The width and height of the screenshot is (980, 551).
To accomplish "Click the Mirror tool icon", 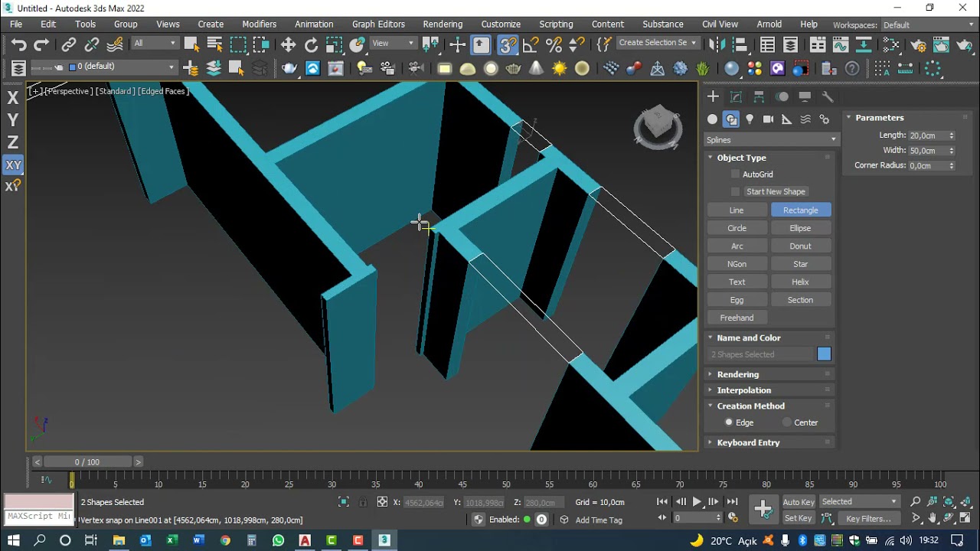I will pos(717,45).
